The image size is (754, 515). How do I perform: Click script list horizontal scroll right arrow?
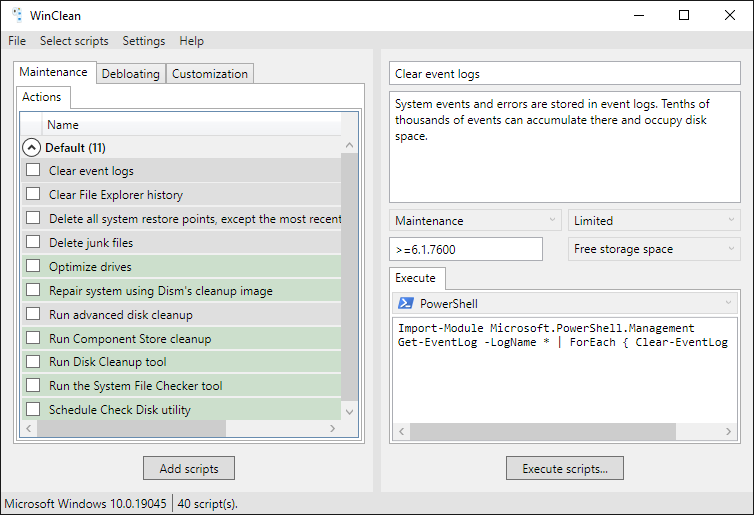(333, 428)
